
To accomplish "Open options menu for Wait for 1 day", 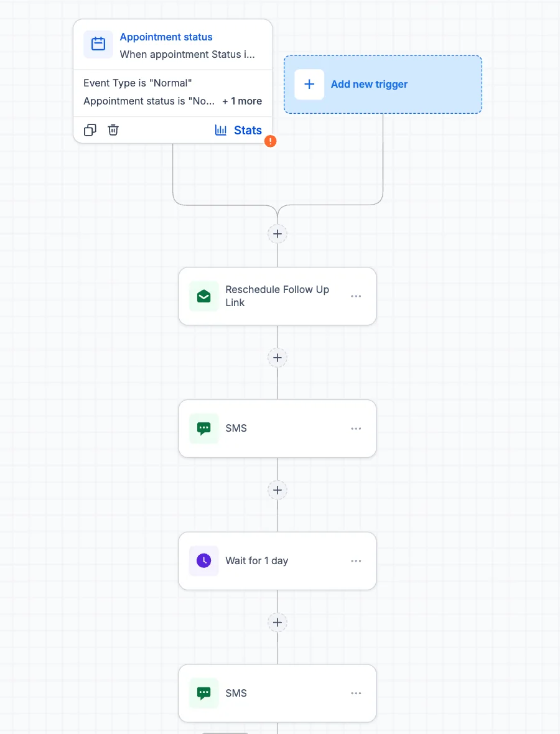I will (356, 561).
